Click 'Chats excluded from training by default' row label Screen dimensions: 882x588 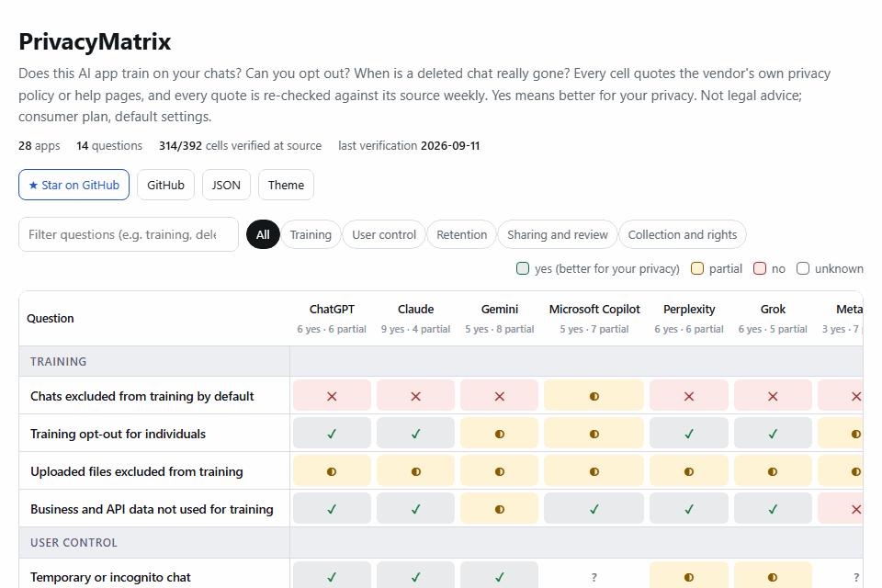pos(142,396)
